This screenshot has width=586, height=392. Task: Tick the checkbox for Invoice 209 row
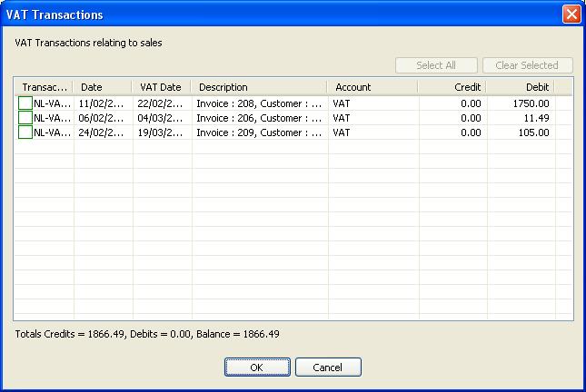pyautogui.click(x=25, y=132)
